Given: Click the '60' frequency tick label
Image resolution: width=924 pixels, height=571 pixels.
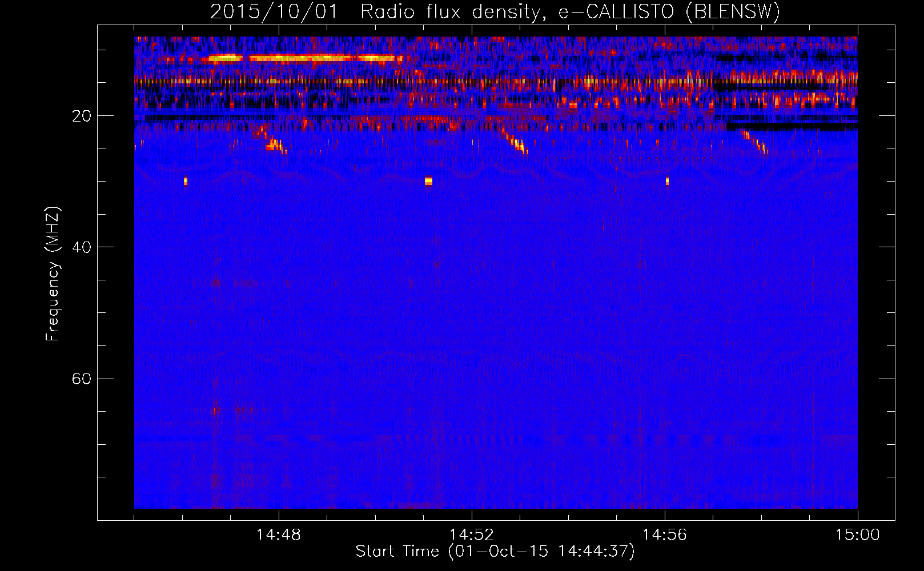Looking at the screenshot, I should pos(81,379).
